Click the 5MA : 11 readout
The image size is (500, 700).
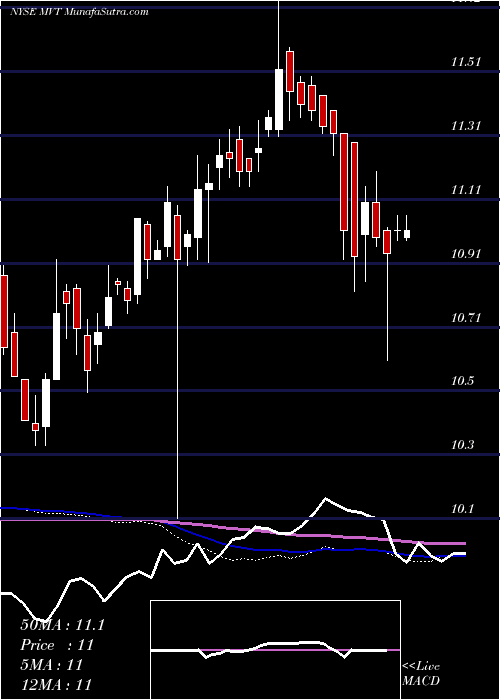point(52,665)
